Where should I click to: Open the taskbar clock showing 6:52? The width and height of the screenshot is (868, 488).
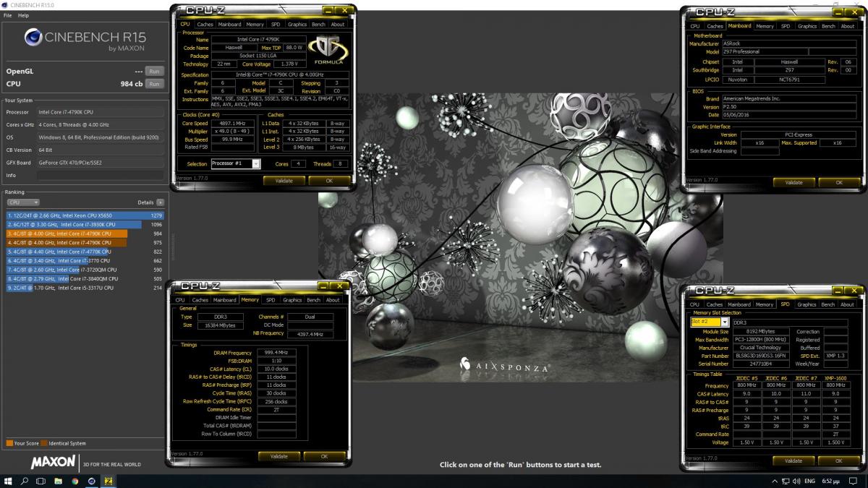pyautogui.click(x=831, y=481)
